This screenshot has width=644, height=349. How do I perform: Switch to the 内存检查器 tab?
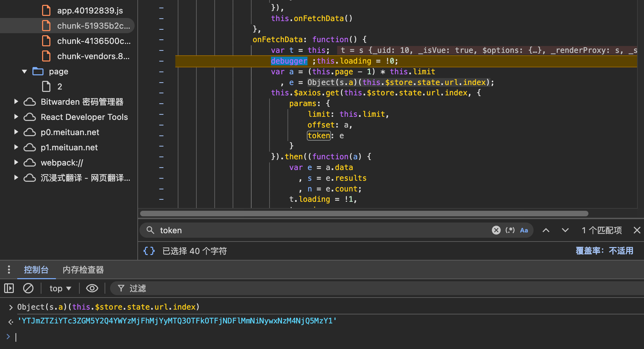pos(83,270)
